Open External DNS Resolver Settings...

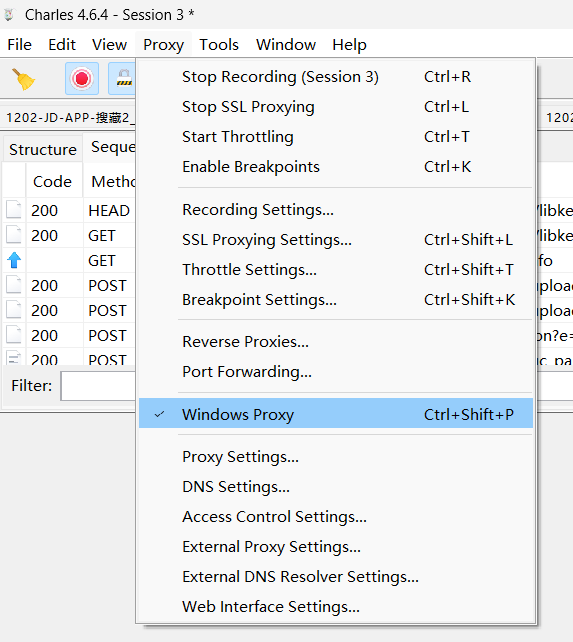336,576
